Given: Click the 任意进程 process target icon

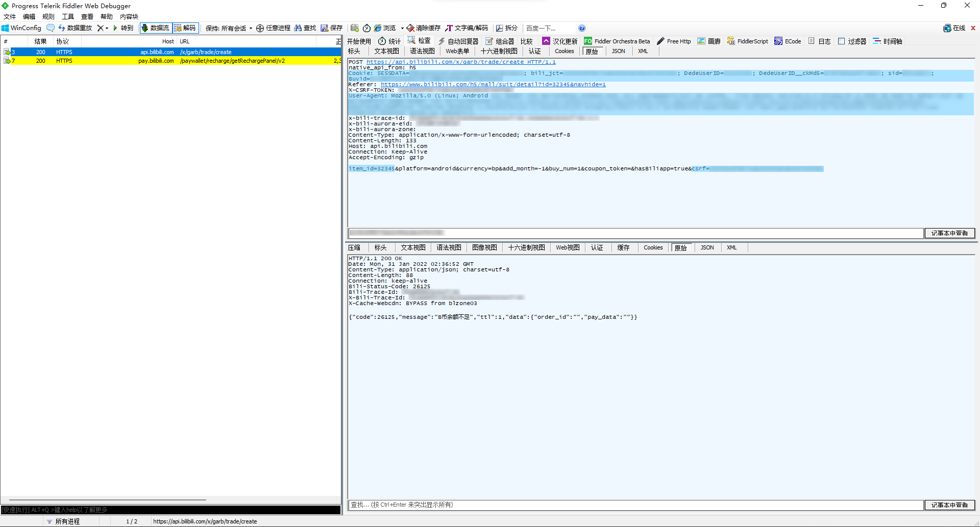Looking at the screenshot, I should click(x=274, y=28).
